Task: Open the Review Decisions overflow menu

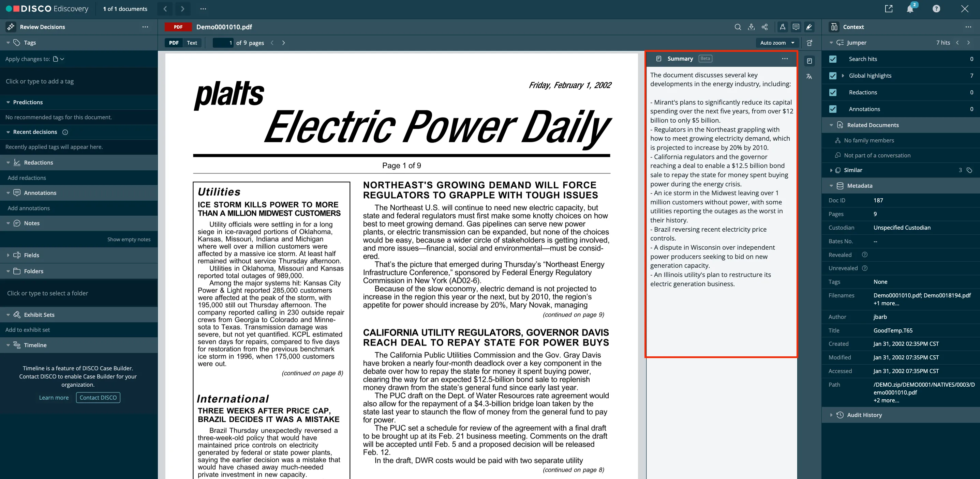Action: (145, 27)
